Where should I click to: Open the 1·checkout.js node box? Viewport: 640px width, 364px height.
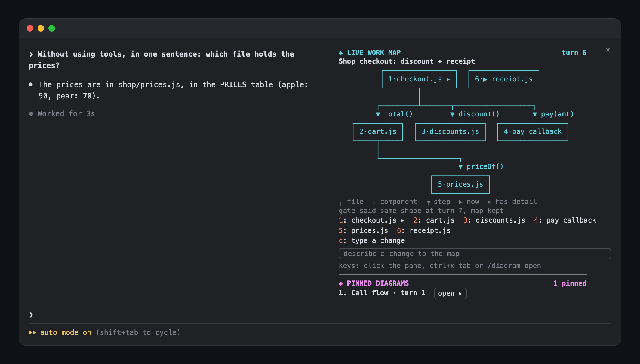tap(419, 79)
